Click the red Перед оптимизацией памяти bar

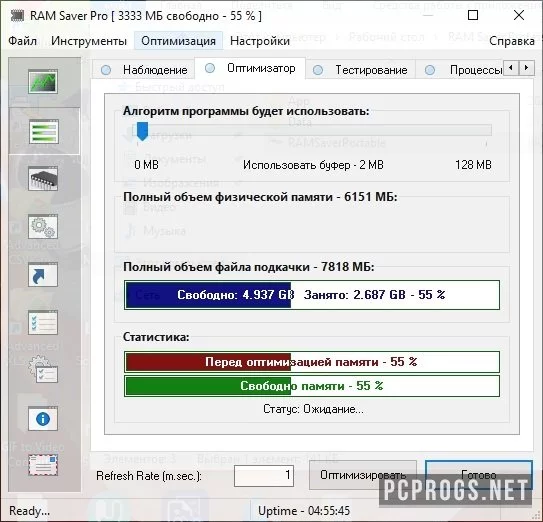point(312,362)
